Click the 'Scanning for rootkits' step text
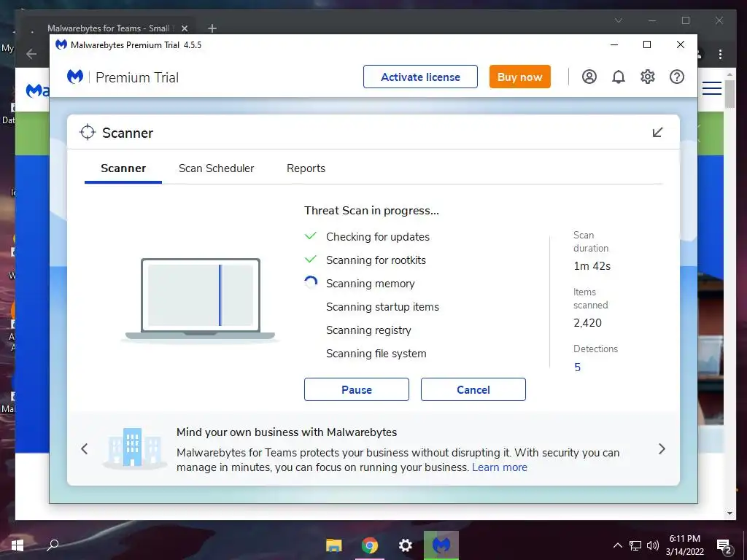This screenshot has width=747, height=560. [x=376, y=260]
